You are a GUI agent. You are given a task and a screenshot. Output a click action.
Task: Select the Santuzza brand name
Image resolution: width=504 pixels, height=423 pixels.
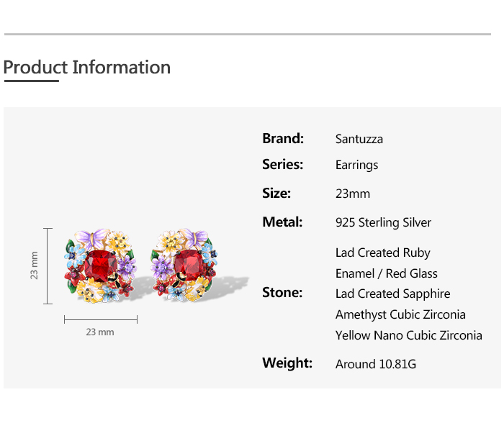[x=359, y=139]
